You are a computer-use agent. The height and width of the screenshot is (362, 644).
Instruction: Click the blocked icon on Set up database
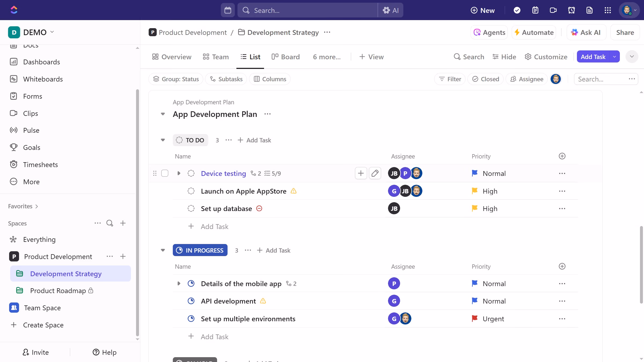pyautogui.click(x=259, y=208)
